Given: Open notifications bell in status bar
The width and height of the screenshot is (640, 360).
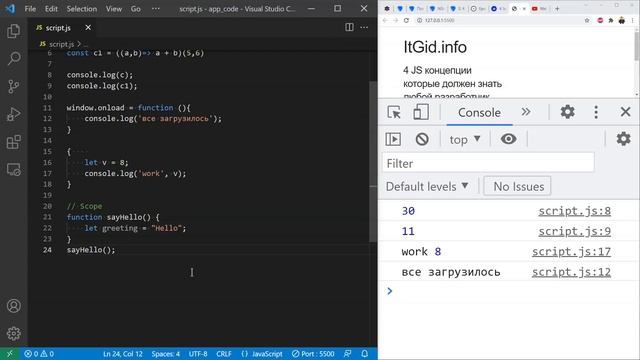Looking at the screenshot, I should tap(364, 354).
